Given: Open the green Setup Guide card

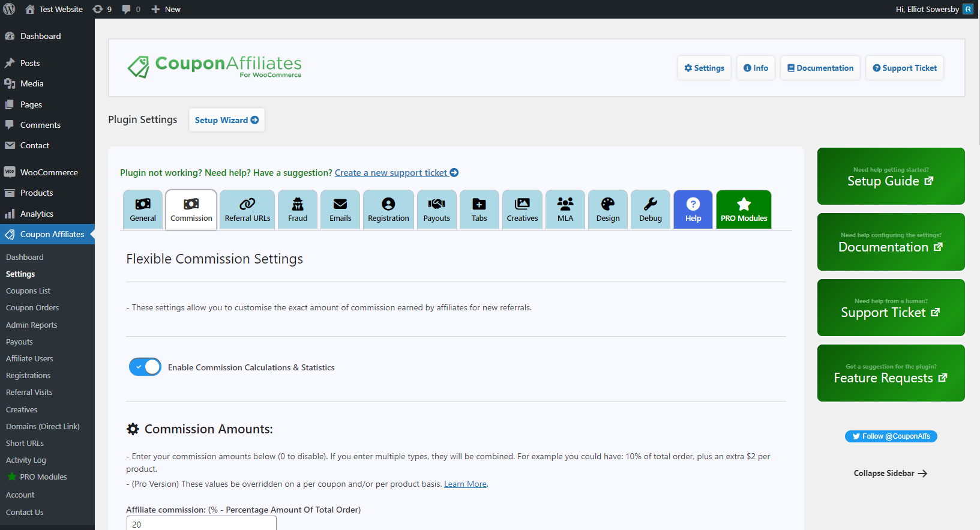Looking at the screenshot, I should [x=891, y=176].
